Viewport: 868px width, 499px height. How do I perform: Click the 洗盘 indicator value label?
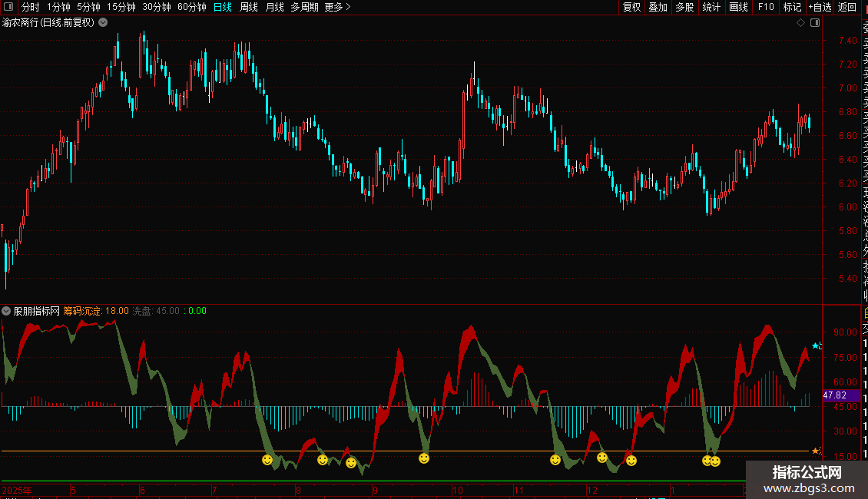coord(156,311)
